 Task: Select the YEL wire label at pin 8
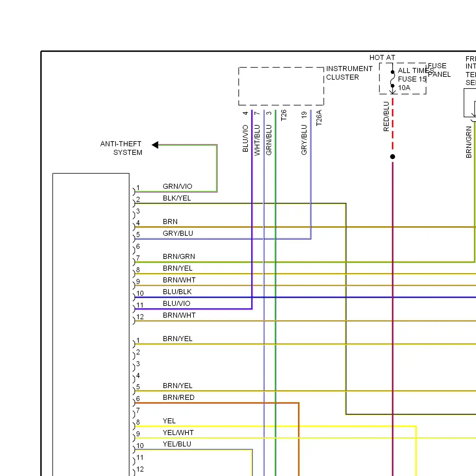(x=169, y=421)
